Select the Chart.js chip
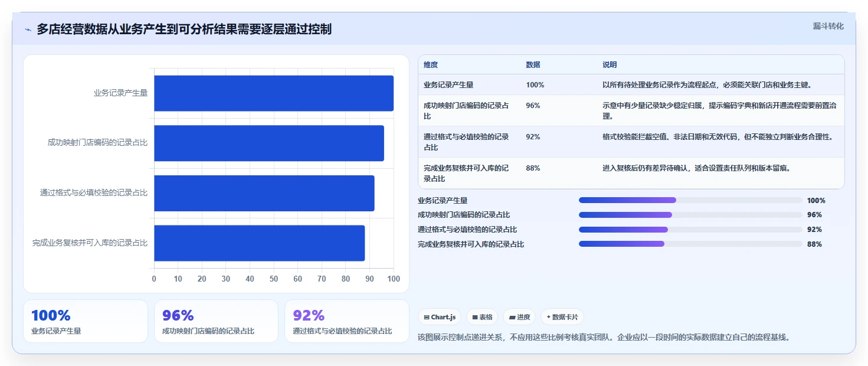This screenshot has height=366, width=868. (x=440, y=317)
